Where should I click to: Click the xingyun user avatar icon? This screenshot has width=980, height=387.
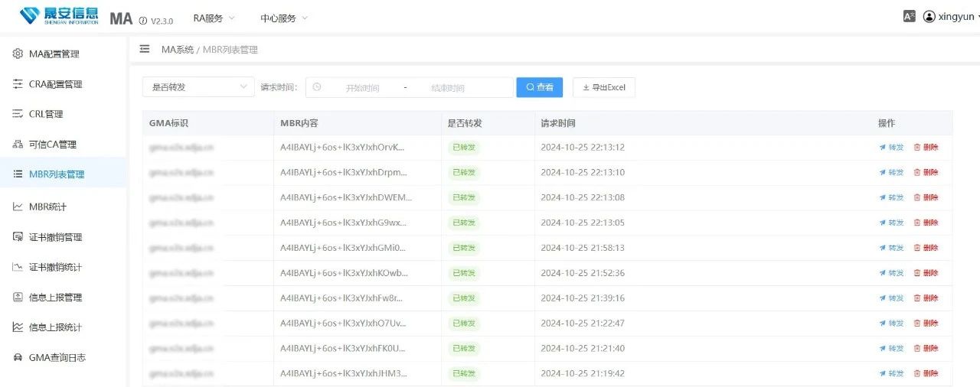(x=929, y=16)
